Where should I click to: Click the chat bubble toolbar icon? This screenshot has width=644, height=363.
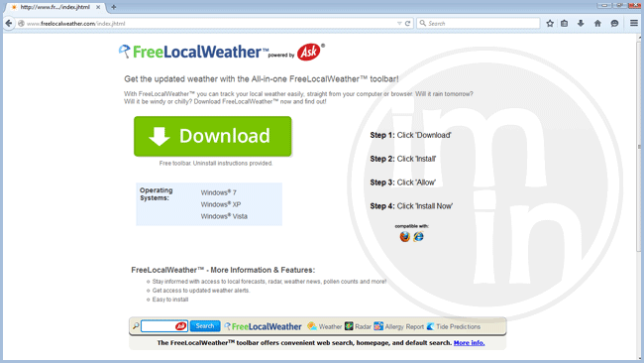click(614, 24)
